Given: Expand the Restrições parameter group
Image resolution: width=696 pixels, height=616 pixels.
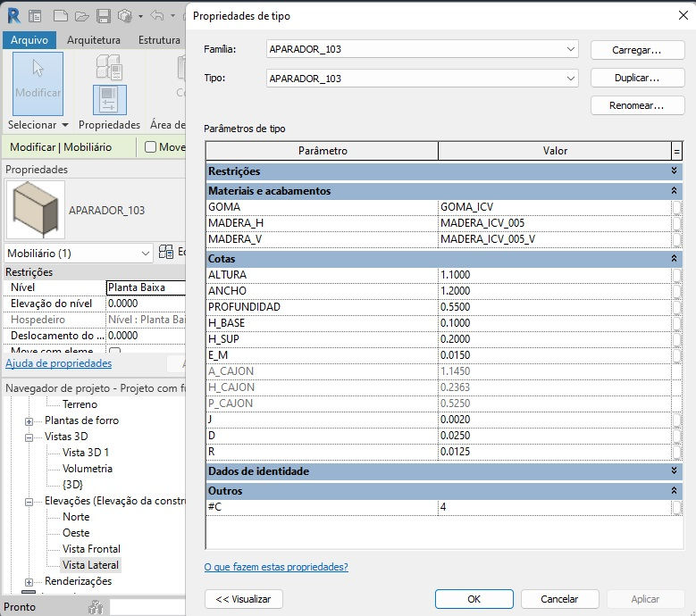Looking at the screenshot, I should tap(674, 171).
